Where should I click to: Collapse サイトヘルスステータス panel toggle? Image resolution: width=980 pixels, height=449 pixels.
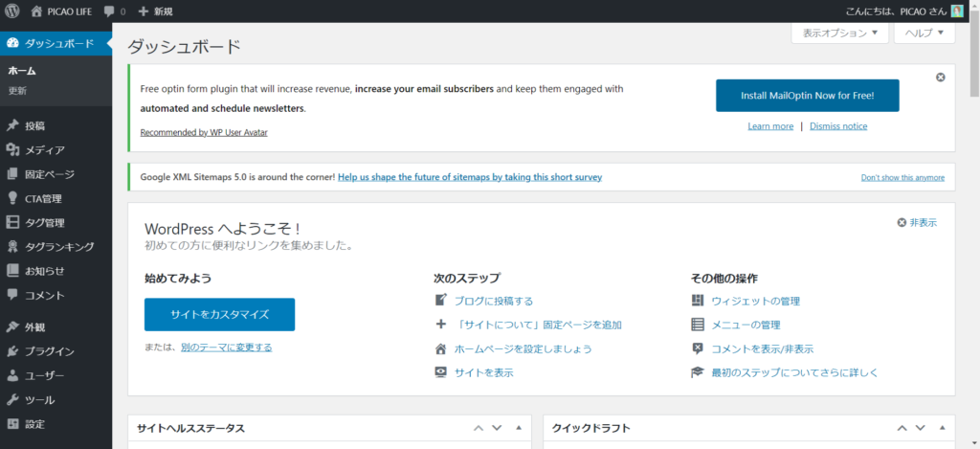point(518,428)
